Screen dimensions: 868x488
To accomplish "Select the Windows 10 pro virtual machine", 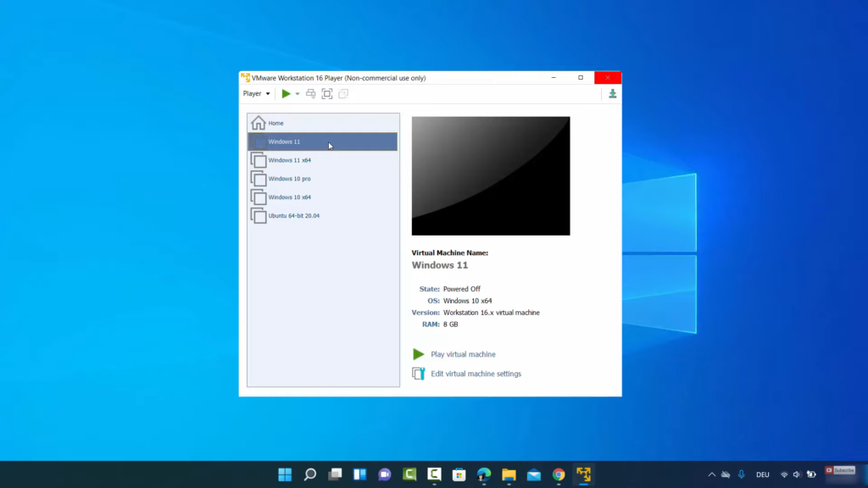I will pyautogui.click(x=289, y=179).
